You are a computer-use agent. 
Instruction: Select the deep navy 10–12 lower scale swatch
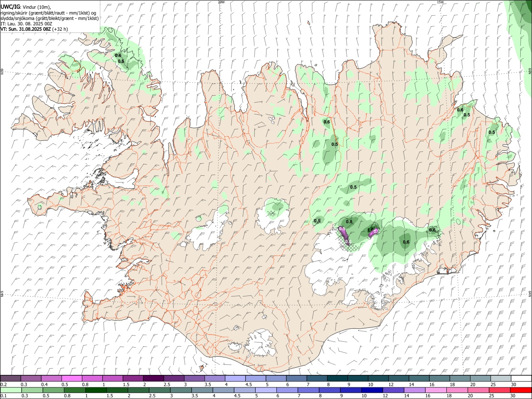[x=372, y=390]
